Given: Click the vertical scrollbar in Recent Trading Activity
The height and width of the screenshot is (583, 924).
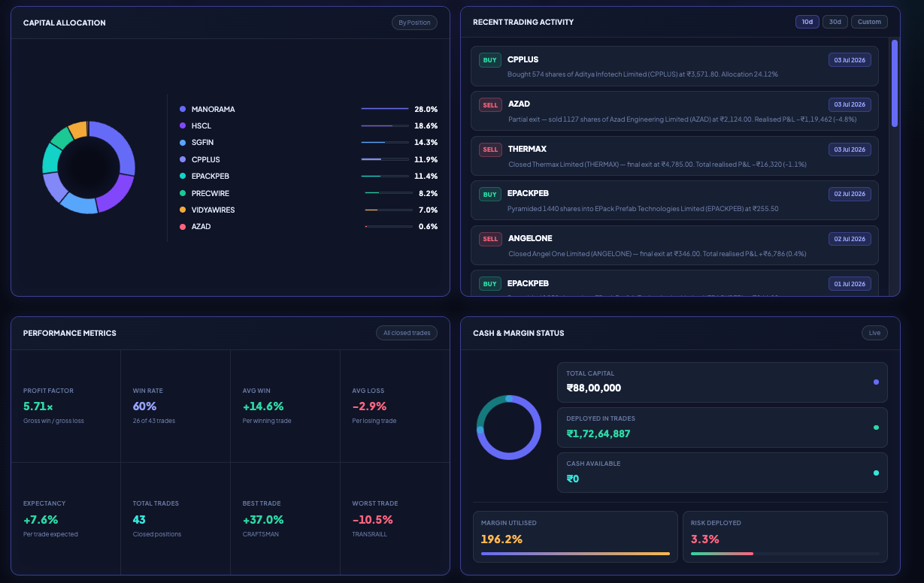Looking at the screenshot, I should (x=895, y=83).
